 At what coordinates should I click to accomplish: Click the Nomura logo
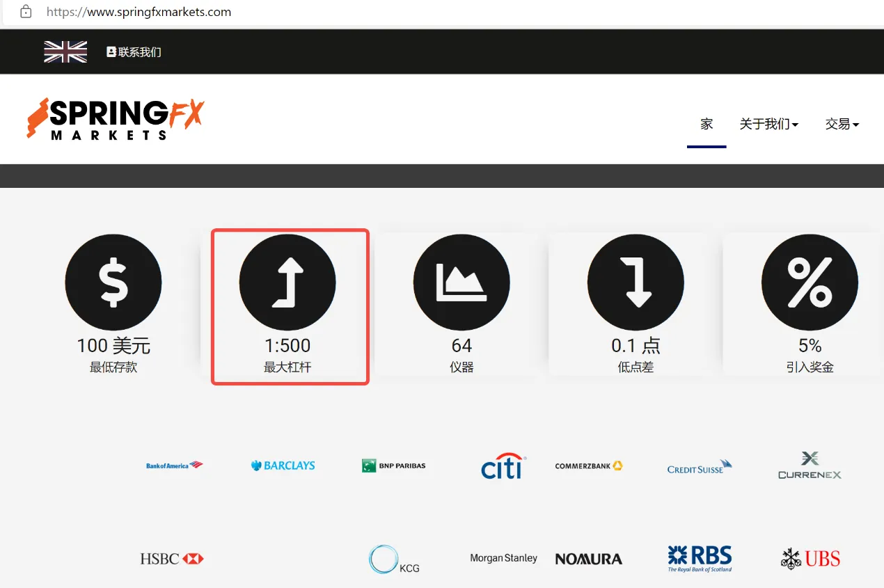[x=589, y=559]
